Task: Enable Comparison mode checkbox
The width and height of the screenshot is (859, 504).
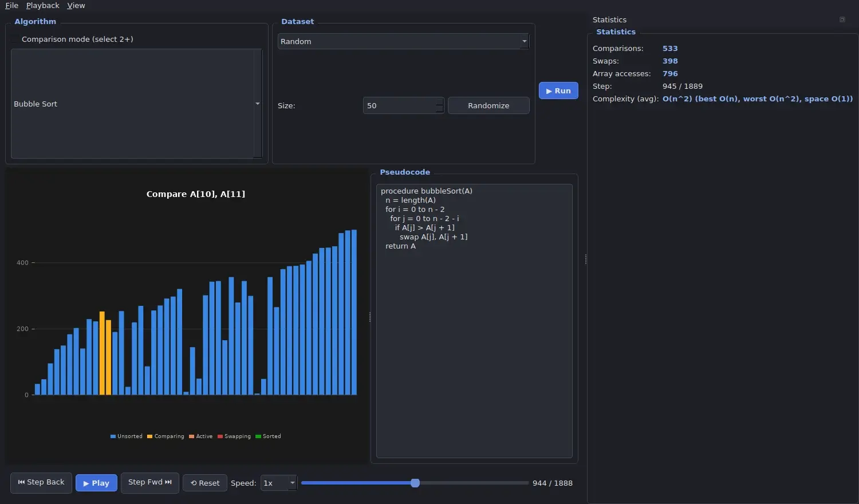Action: tap(15, 39)
